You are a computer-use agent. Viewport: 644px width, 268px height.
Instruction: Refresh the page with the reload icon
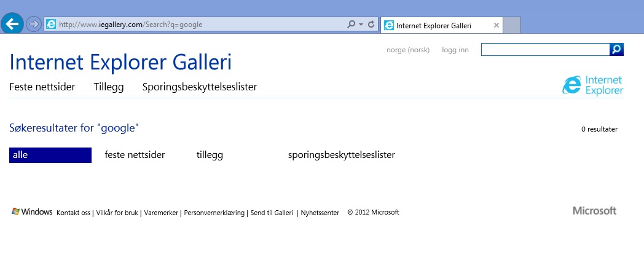(371, 24)
